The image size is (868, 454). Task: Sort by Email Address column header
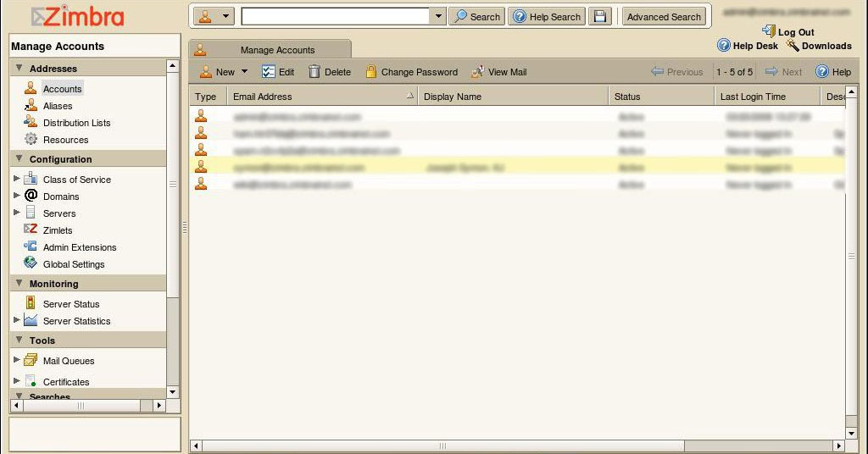pos(321,97)
